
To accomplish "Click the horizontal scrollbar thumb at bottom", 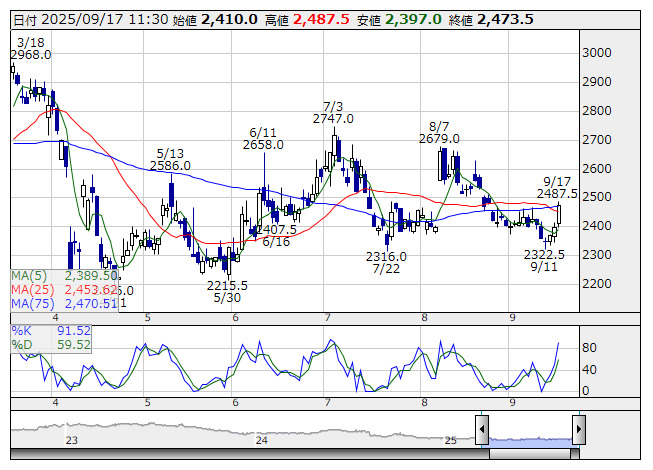I will pyautogui.click(x=530, y=454).
